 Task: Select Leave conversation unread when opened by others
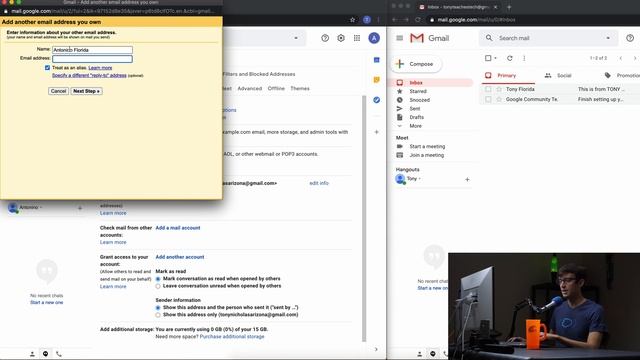(158, 286)
